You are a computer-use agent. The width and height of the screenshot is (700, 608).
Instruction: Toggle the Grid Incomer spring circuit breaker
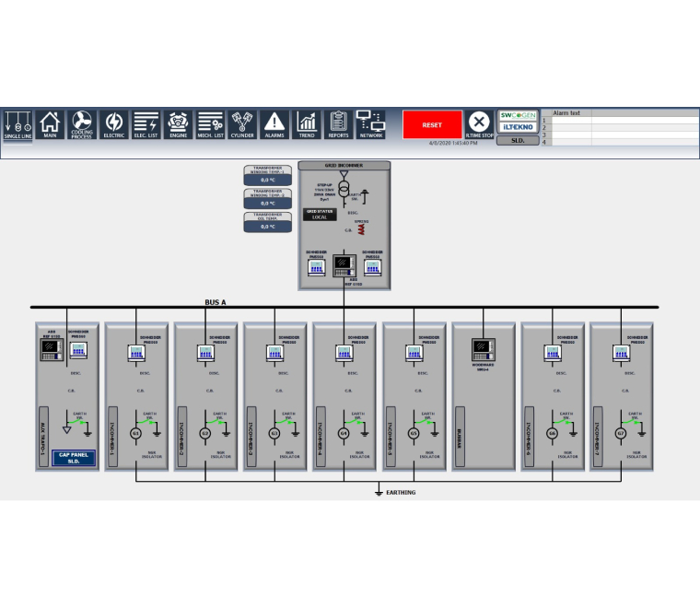click(362, 228)
